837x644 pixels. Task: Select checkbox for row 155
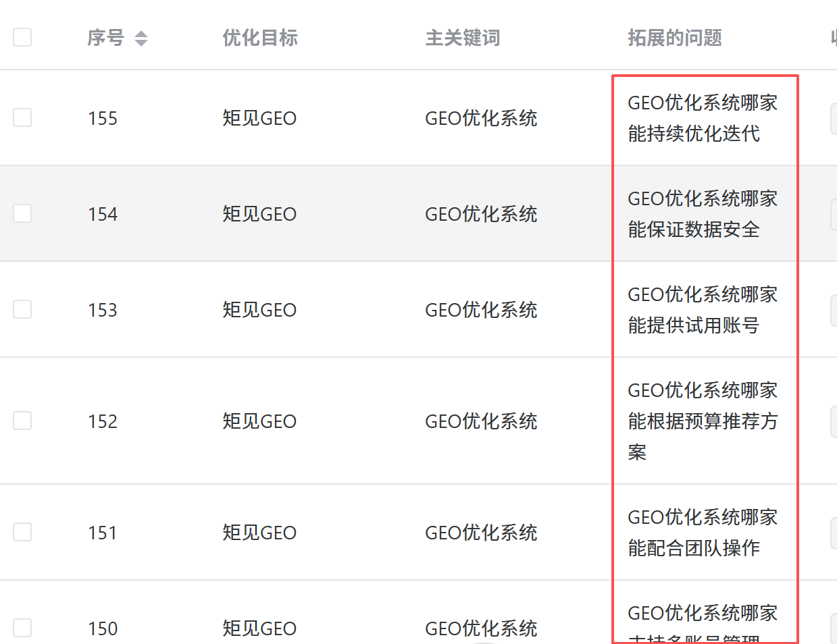(x=22, y=117)
